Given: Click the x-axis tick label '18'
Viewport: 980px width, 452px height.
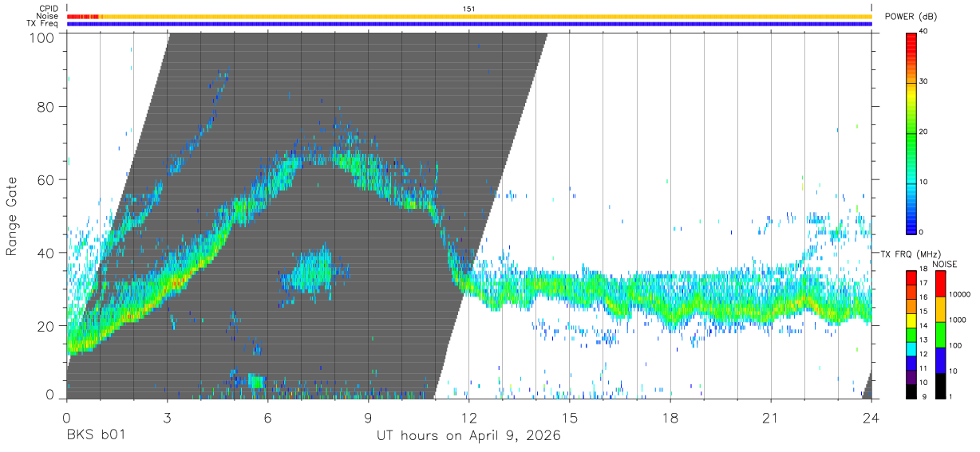Looking at the screenshot, I should pos(670,419).
